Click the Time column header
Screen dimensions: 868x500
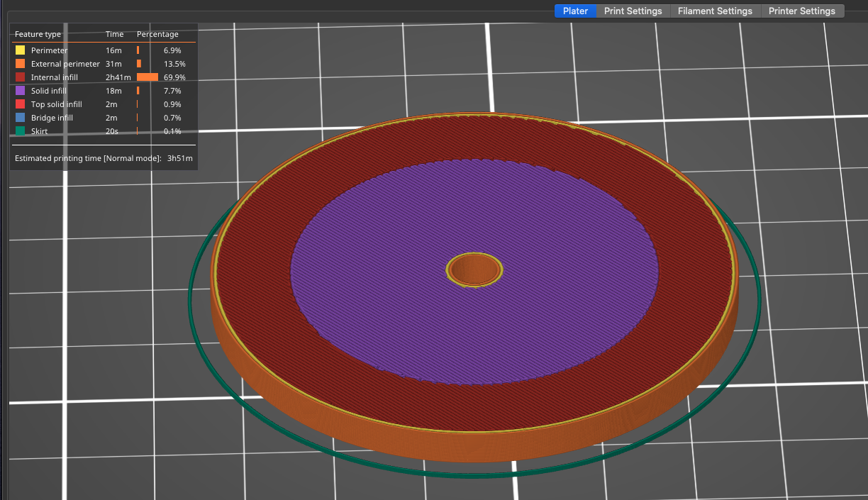coord(114,34)
